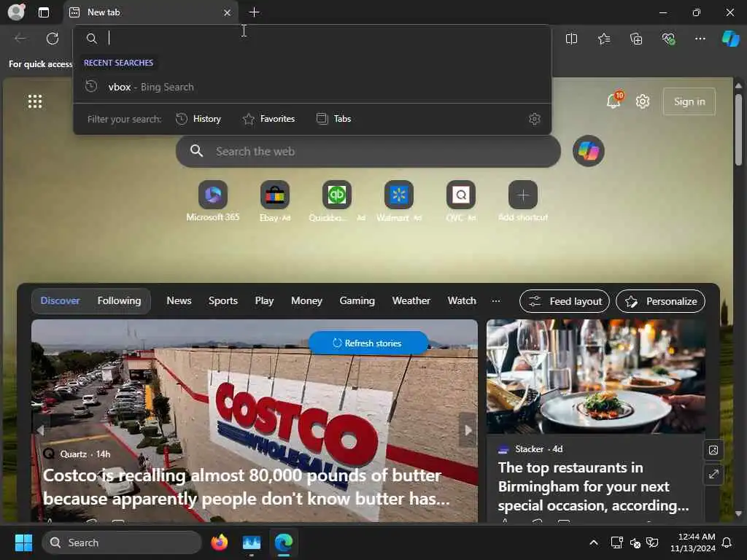
Task: Click Refresh stories button
Action: click(x=368, y=343)
